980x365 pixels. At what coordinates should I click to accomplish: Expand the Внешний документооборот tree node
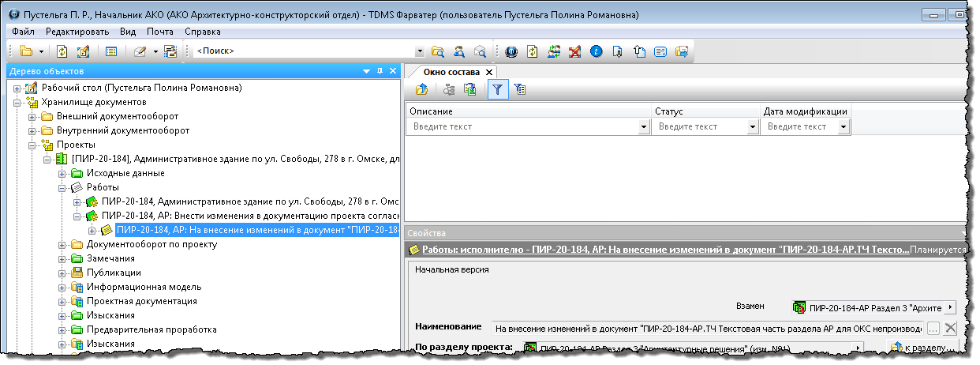tap(32, 116)
